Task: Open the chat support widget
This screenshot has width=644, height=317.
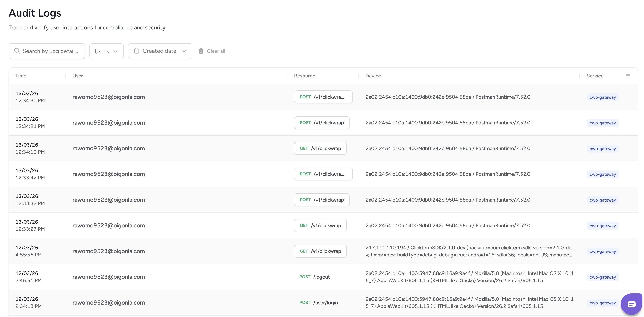Action: (x=631, y=304)
